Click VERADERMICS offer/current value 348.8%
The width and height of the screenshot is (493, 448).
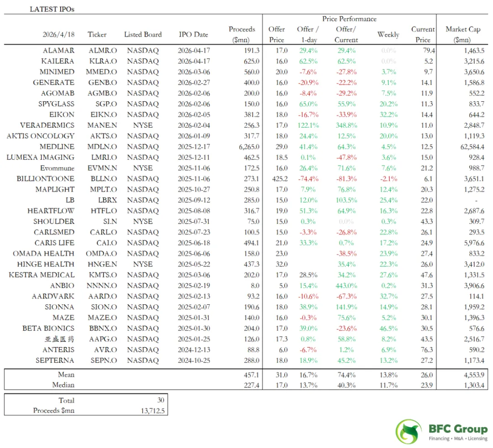tap(346, 125)
